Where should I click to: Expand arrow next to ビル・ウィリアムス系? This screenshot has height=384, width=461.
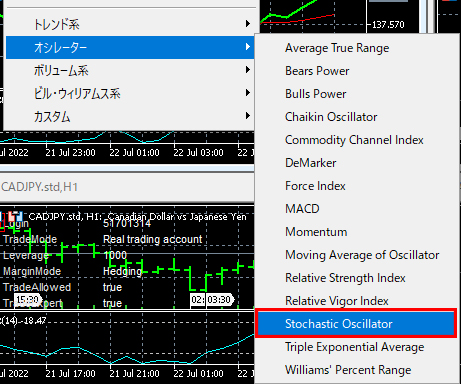[247, 93]
